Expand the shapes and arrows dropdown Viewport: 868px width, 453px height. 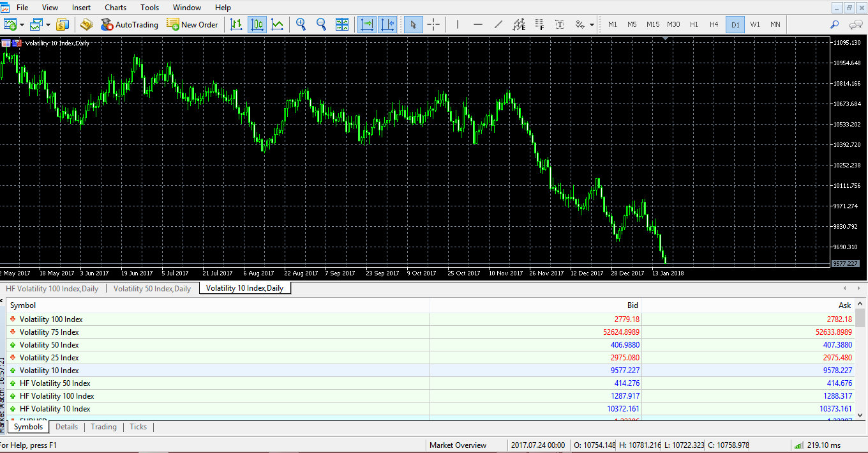click(x=592, y=25)
